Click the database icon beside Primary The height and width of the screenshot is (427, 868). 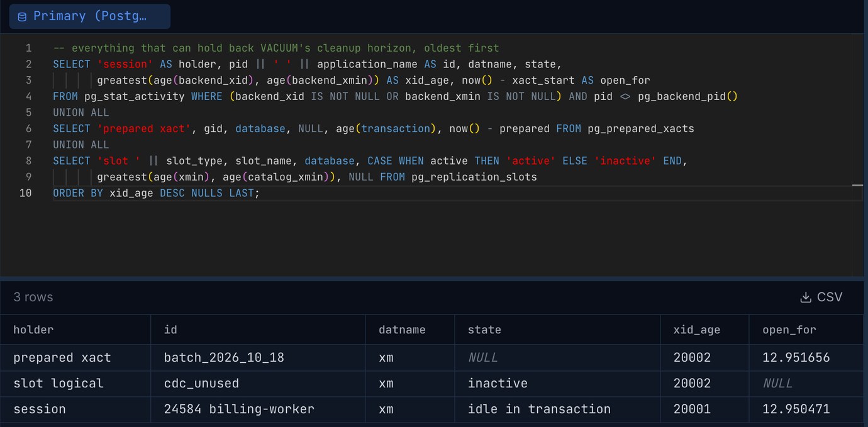click(22, 17)
